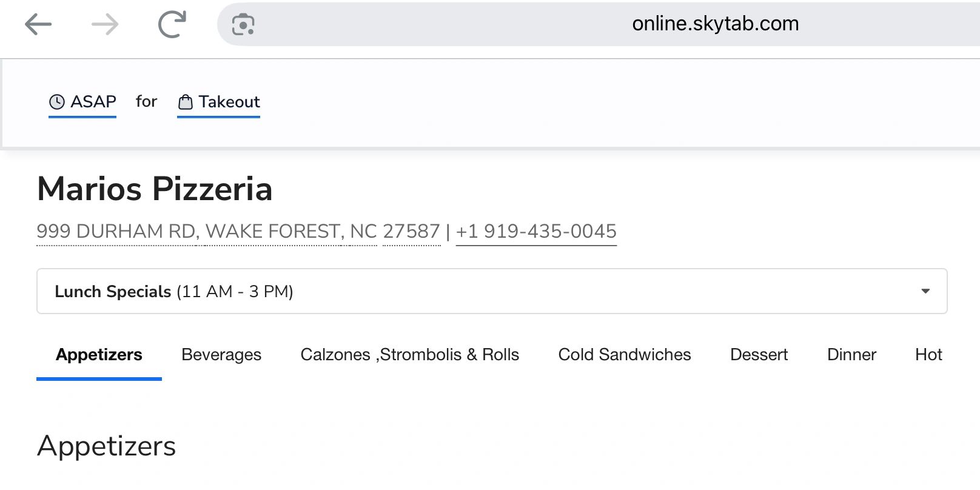Open the Lens search icon in address bar

[x=243, y=24]
